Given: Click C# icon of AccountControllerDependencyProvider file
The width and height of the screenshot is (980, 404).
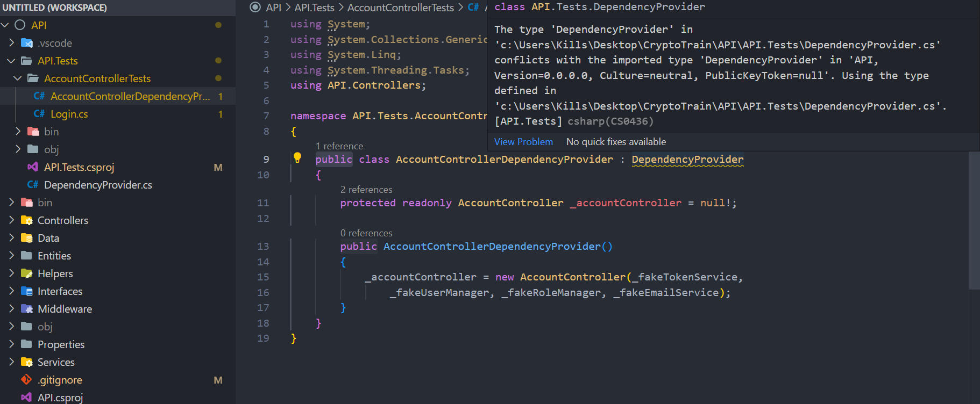Looking at the screenshot, I should pos(39,96).
